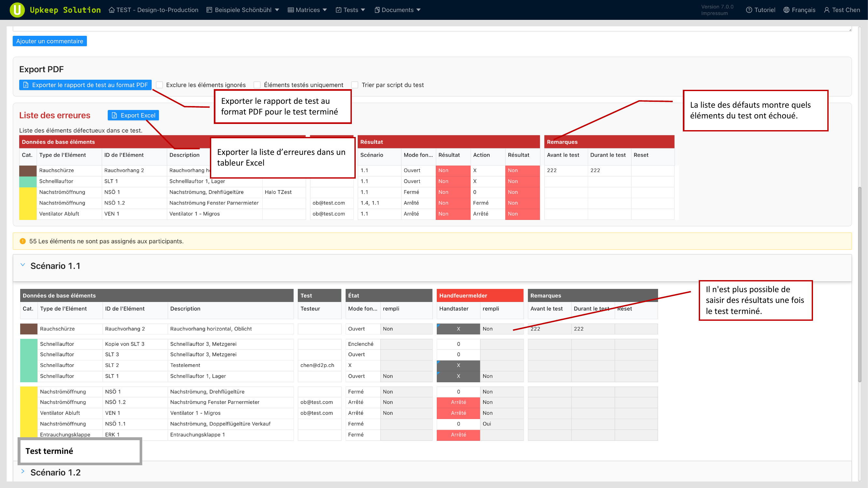868x488 pixels.
Task: Open the Impressum link
Action: pyautogui.click(x=714, y=13)
